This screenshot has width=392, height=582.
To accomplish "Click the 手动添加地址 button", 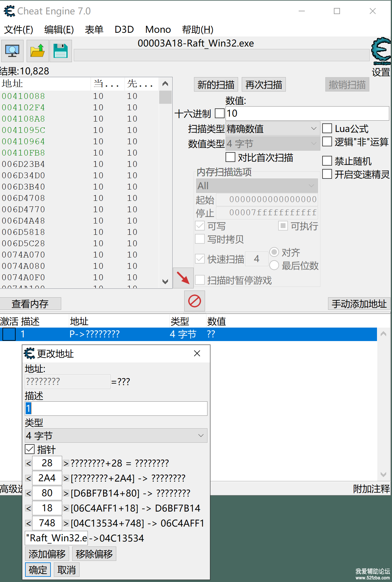I will pos(359,304).
